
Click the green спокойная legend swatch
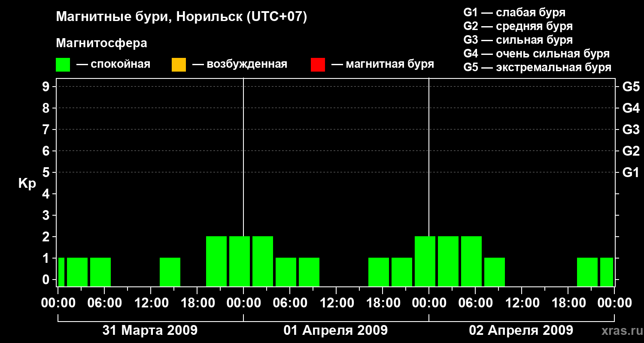coord(63,65)
